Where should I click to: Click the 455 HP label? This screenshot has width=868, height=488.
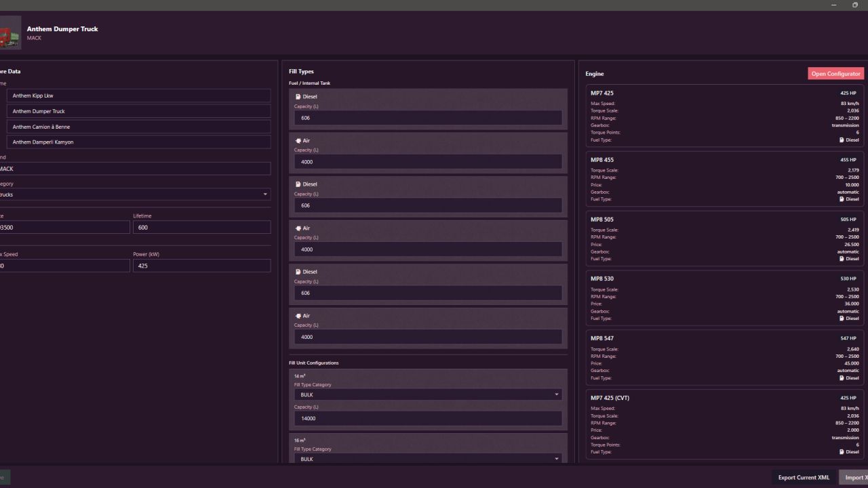848,160
